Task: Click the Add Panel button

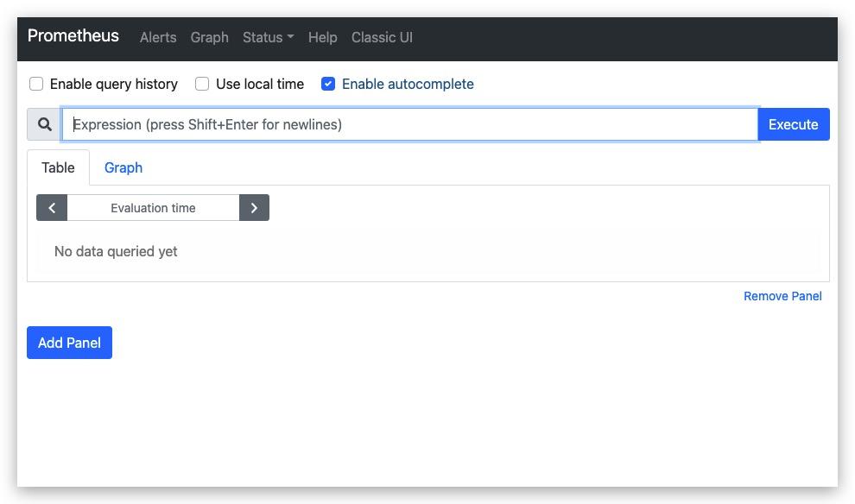Action: tap(69, 343)
